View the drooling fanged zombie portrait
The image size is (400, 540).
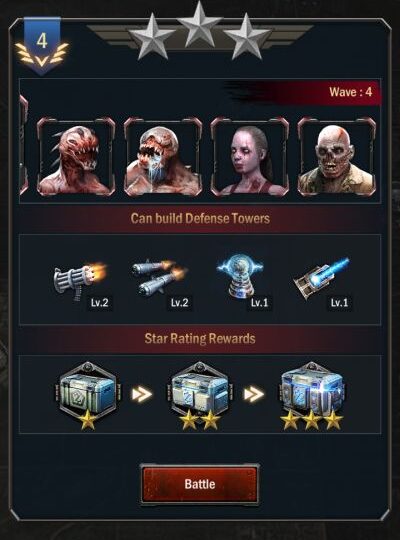163,156
